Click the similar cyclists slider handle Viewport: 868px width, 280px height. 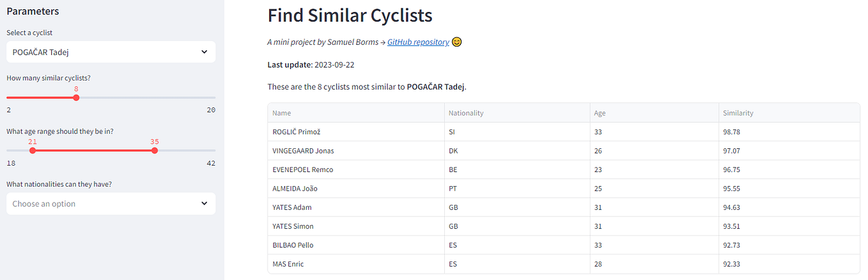pyautogui.click(x=76, y=98)
